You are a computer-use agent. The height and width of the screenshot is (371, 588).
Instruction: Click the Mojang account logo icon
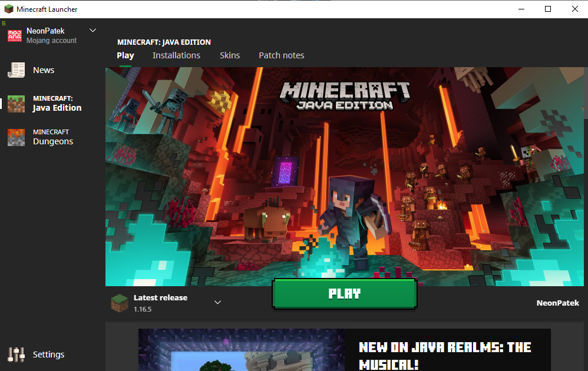[15, 35]
